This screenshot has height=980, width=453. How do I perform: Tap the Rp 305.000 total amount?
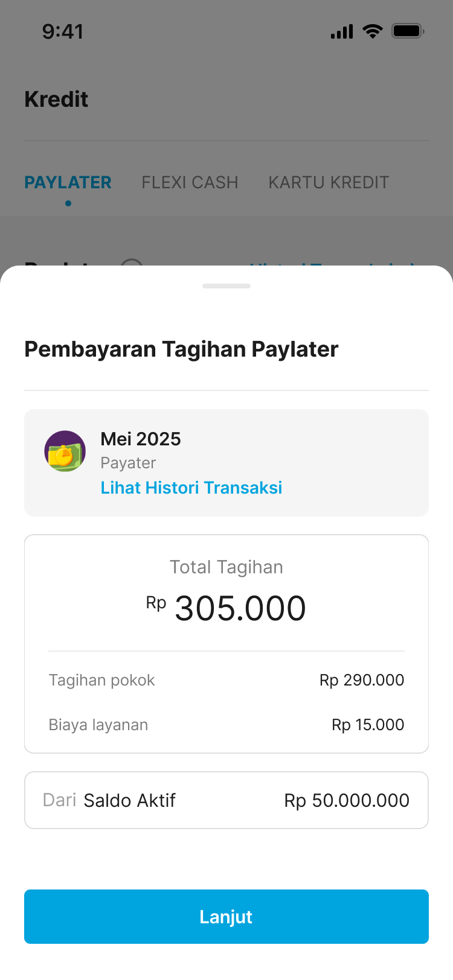[x=226, y=608]
